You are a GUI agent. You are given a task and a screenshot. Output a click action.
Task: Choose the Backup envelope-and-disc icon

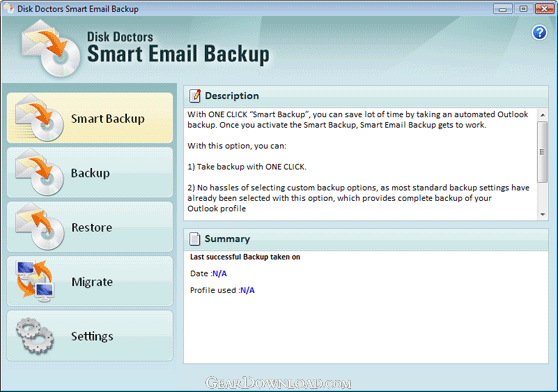pyautogui.click(x=39, y=172)
